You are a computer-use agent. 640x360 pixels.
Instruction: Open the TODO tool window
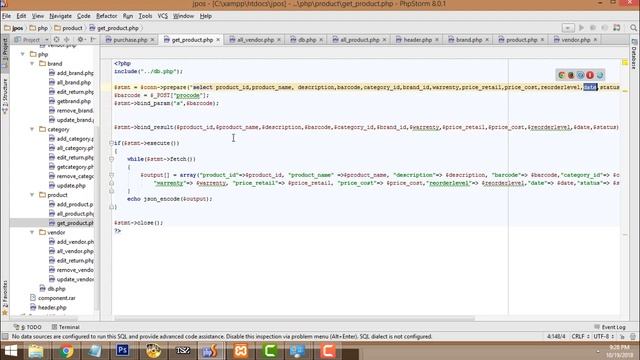tap(28, 327)
